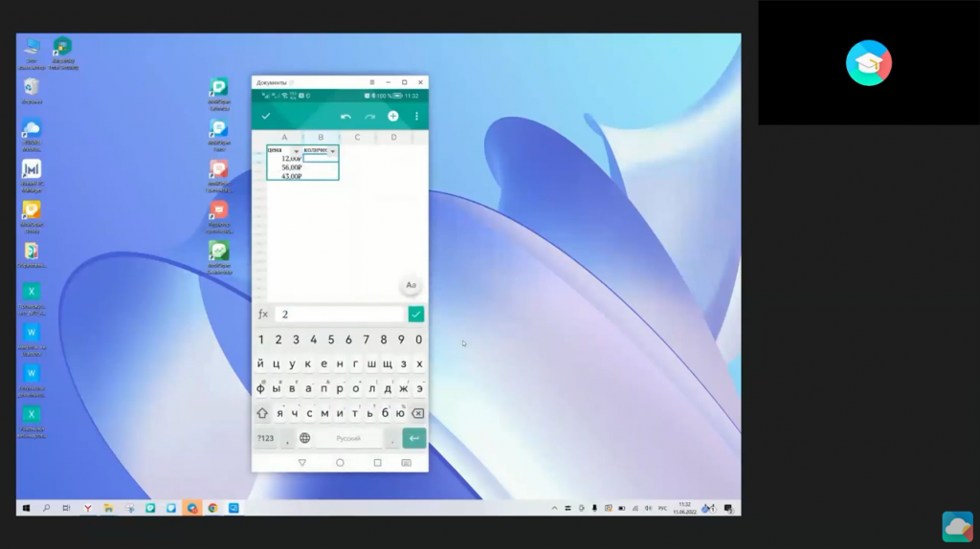980x549 pixels.
Task: Open the blue МойОфис Текст desktop shortcut
Action: click(219, 135)
